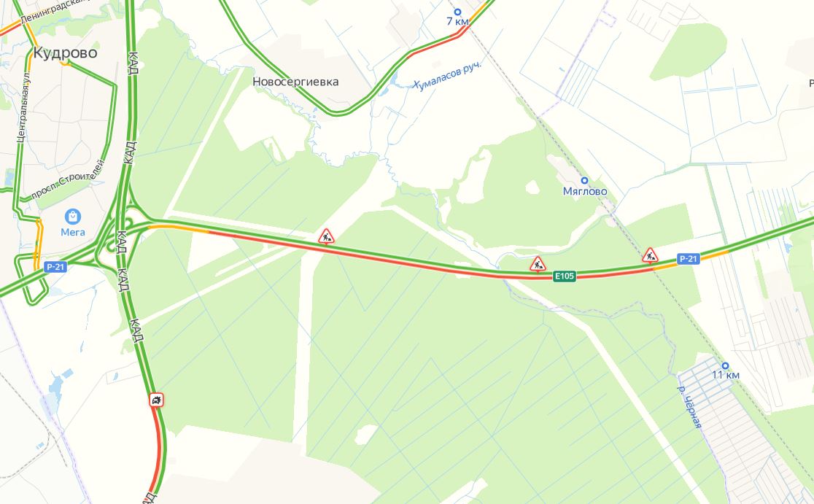Select the Р-21 shield past the railway
Image resolution: width=814 pixels, height=504 pixels.
[x=688, y=258]
